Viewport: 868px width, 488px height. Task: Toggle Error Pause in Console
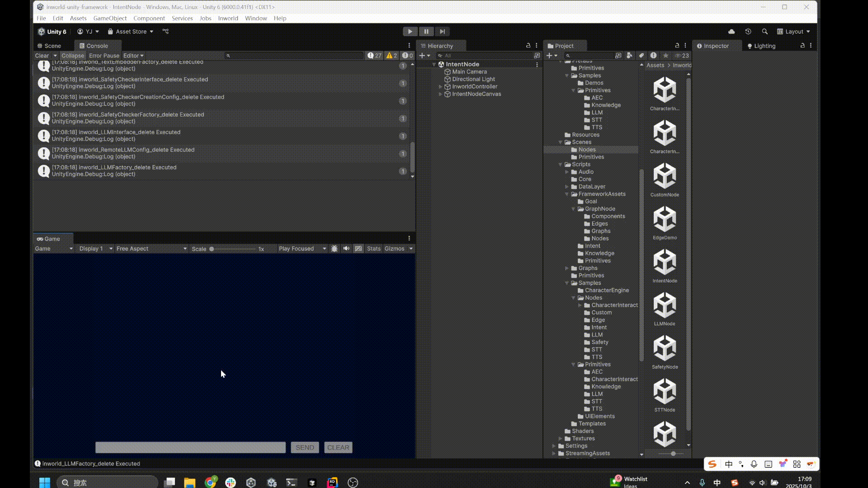tap(104, 56)
